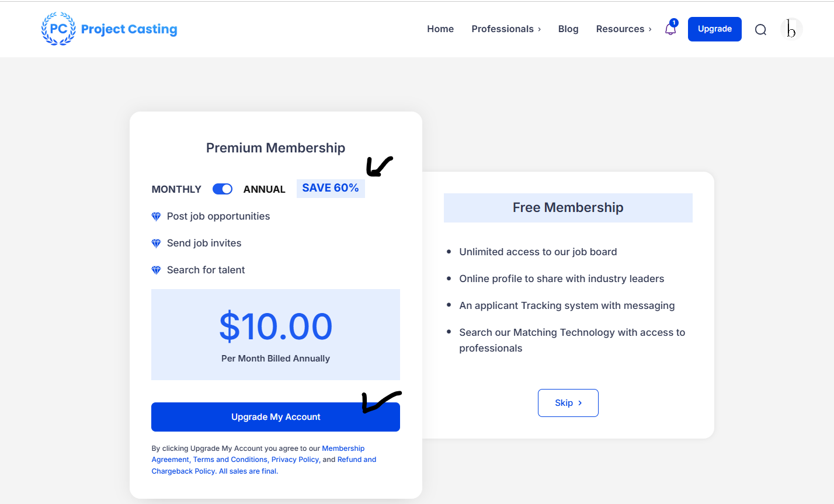
Task: Click the search magnifier icon
Action: 760,30
